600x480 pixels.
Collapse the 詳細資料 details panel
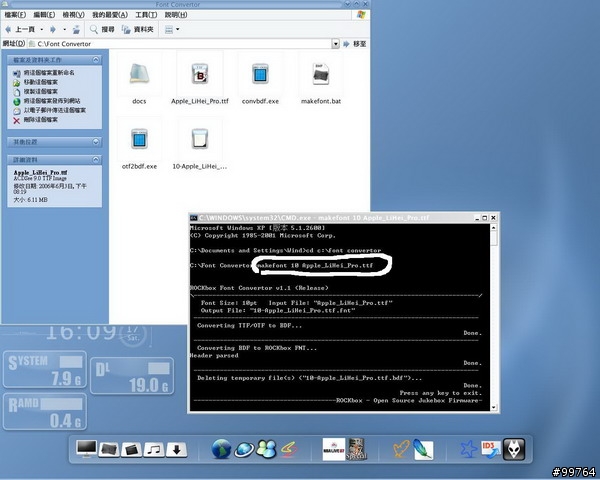(96, 160)
